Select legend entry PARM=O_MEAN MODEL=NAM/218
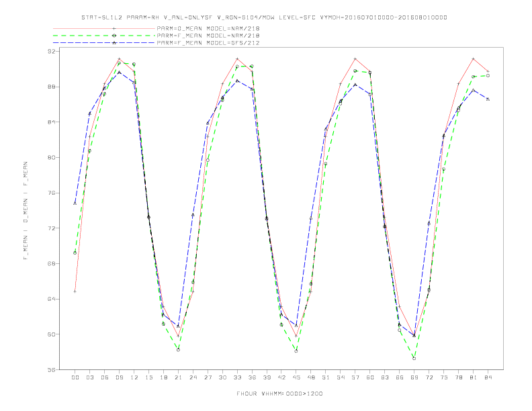The height and width of the screenshot is (411, 532). (208, 28)
